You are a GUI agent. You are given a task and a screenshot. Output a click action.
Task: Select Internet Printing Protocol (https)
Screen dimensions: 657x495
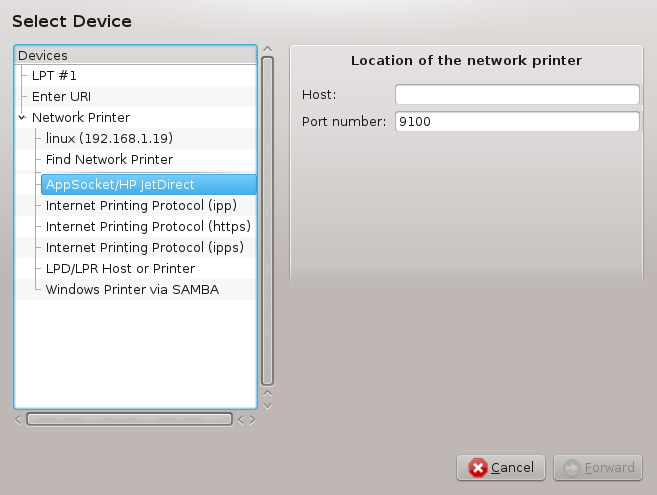pyautogui.click(x=148, y=227)
